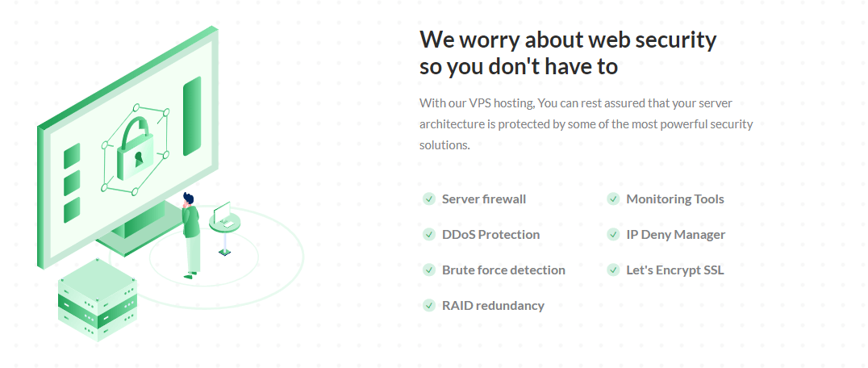868x368 pixels.
Task: Select the IP Deny Manager label
Action: tap(675, 234)
